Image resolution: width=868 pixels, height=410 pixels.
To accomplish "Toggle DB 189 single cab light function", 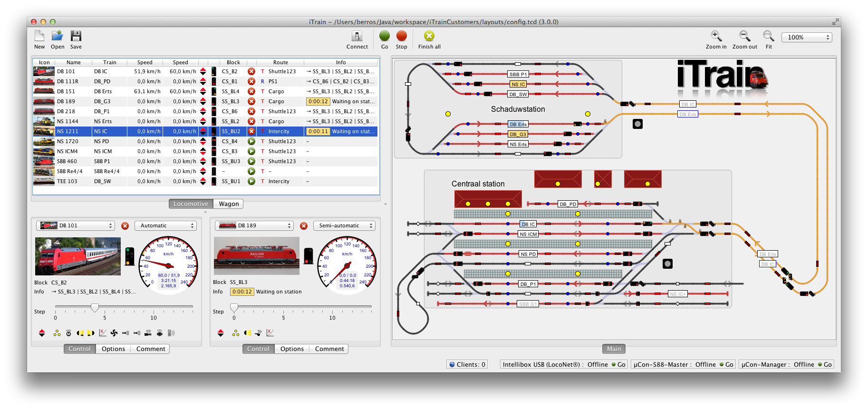I will point(247,333).
